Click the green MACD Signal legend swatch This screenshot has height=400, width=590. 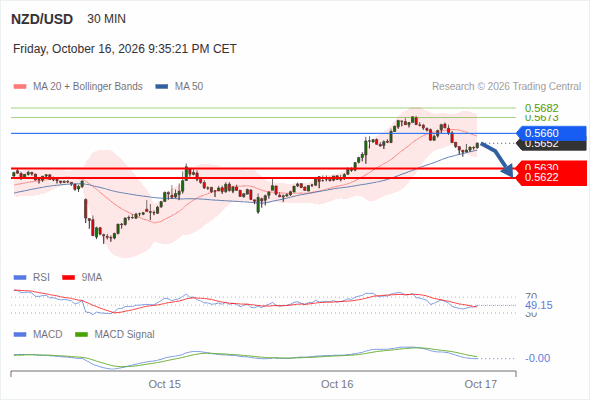(x=81, y=335)
